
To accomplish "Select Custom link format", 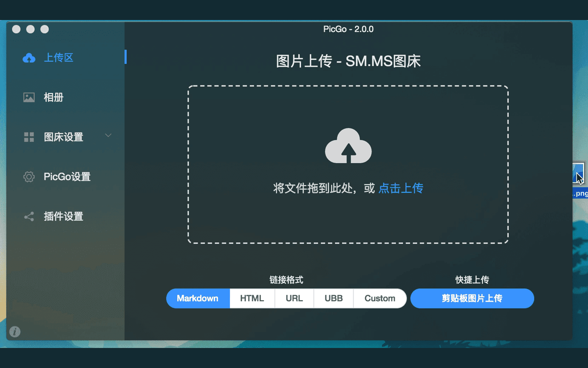I will pyautogui.click(x=380, y=298).
